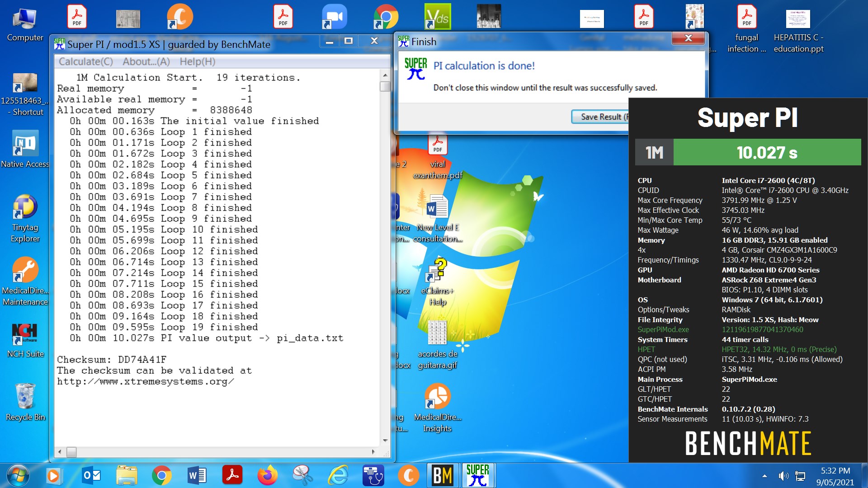
Task: Click the PI value output pi_data.txt line
Action: tap(207, 338)
